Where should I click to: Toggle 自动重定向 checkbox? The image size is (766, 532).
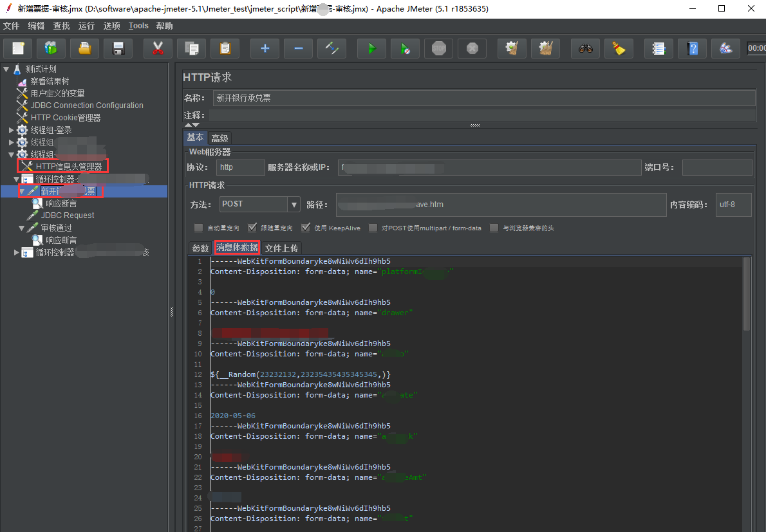coord(198,228)
